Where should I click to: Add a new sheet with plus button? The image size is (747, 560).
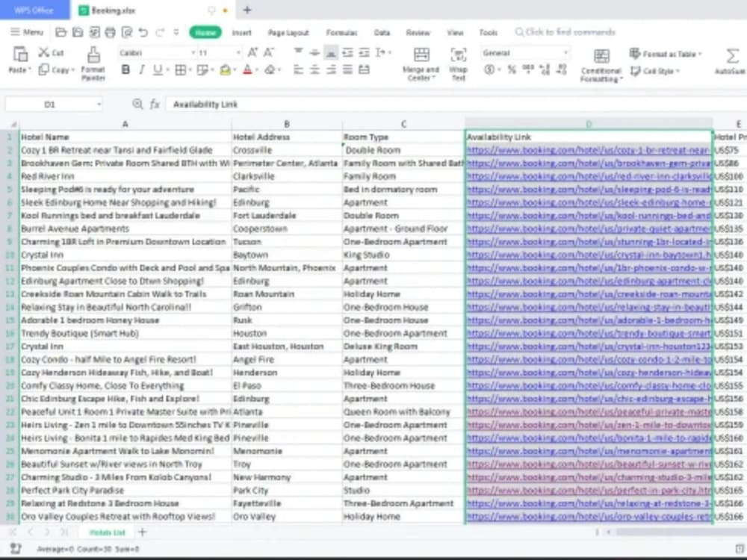tap(142, 532)
